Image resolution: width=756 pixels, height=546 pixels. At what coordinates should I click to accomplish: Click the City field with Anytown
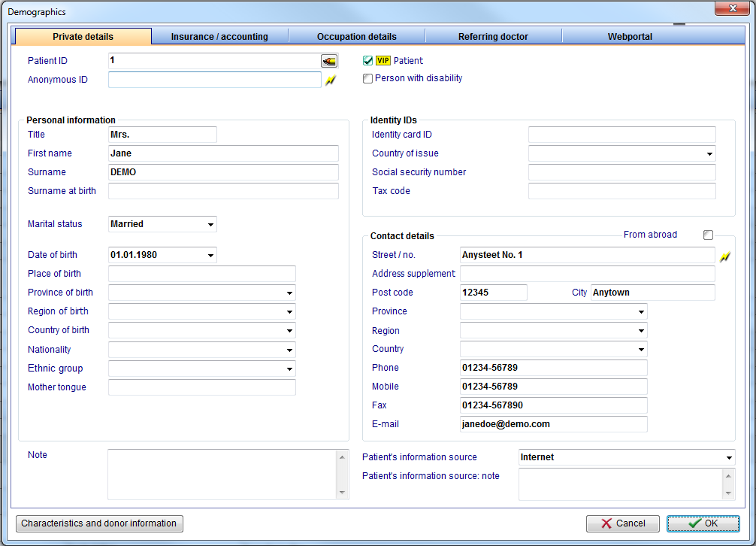(x=653, y=293)
